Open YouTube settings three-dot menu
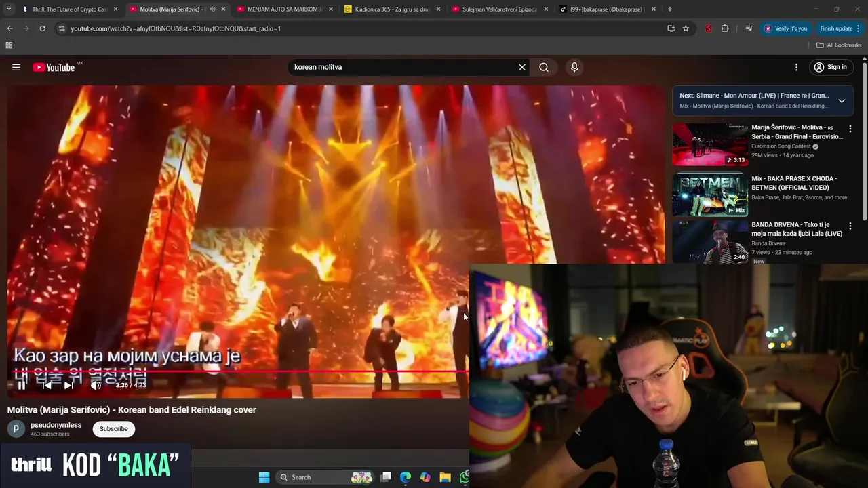The width and height of the screenshot is (868, 488). pos(797,67)
